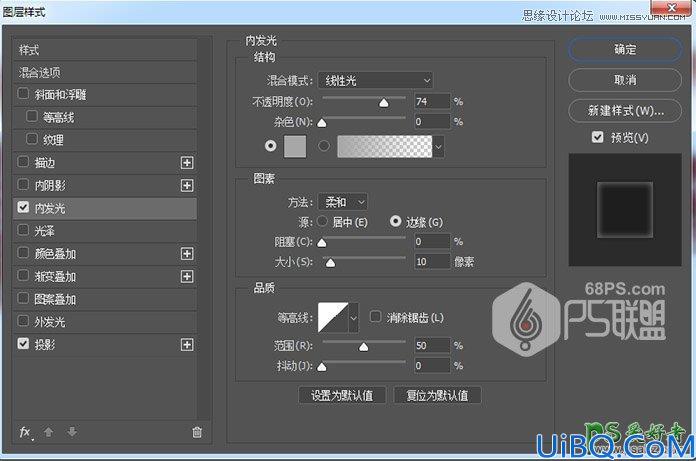Click the 抖动 value field
The width and height of the screenshot is (696, 461).
432,366
